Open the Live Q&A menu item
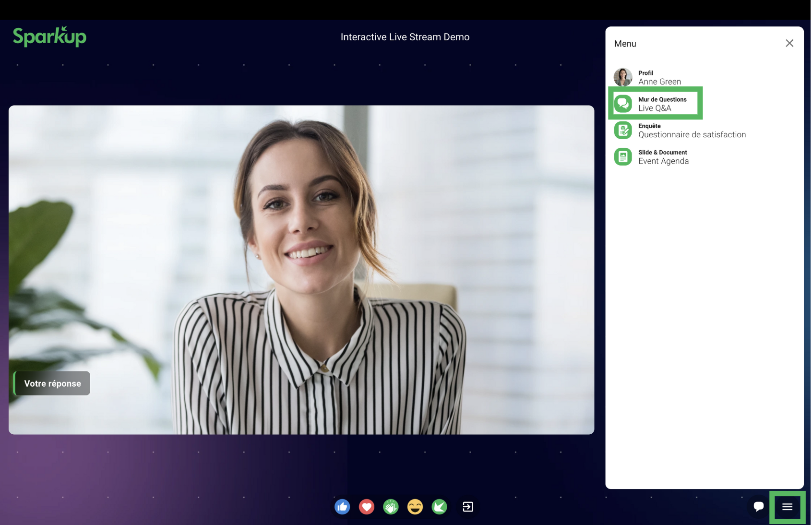 tap(662, 104)
